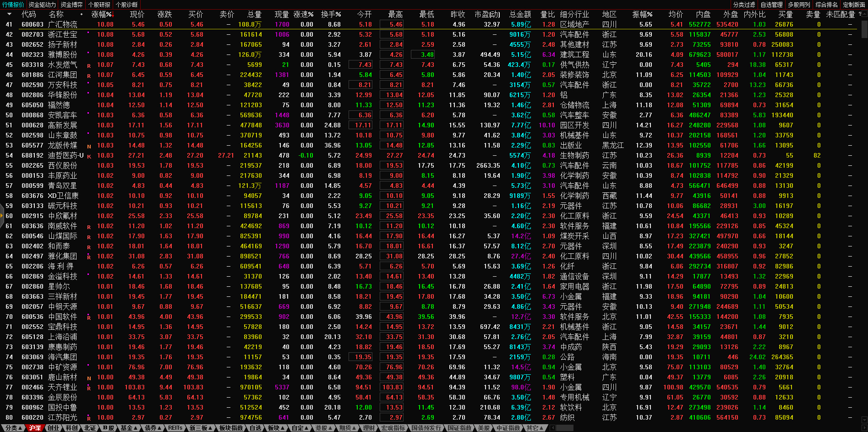Click the dot marker beside 浙江世宝
Image resolution: width=868 pixels, height=432 pixels.
(88, 33)
